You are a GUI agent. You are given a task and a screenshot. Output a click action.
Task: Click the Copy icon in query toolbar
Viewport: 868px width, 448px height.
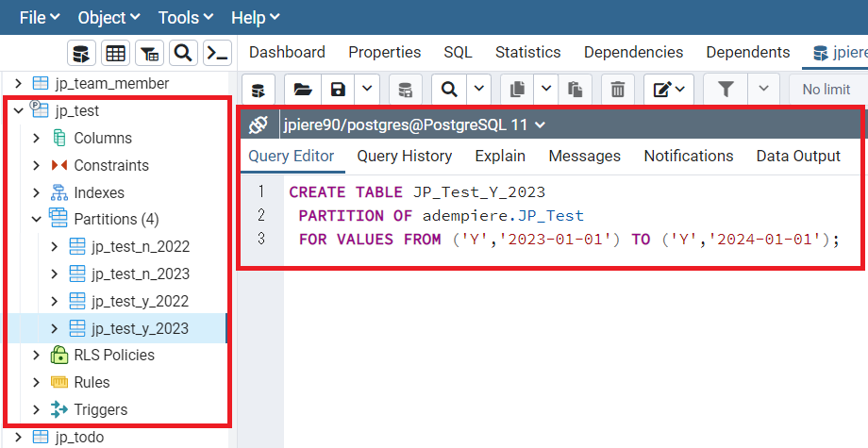pyautogui.click(x=516, y=90)
